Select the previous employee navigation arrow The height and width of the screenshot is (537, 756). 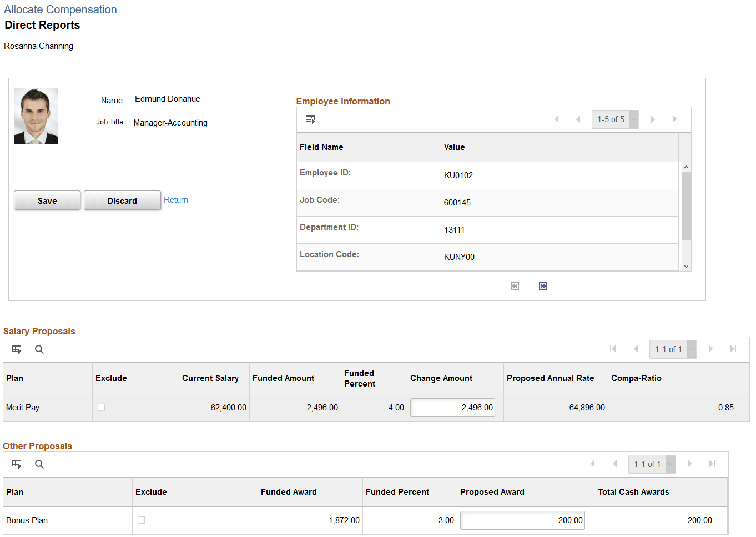(515, 285)
